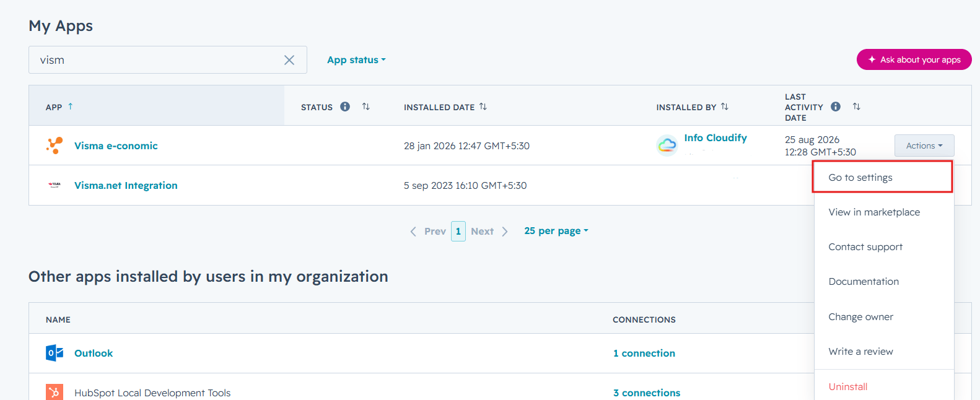Sort by INSTALLED DATE column arrows
The height and width of the screenshot is (400, 980).
[483, 107]
